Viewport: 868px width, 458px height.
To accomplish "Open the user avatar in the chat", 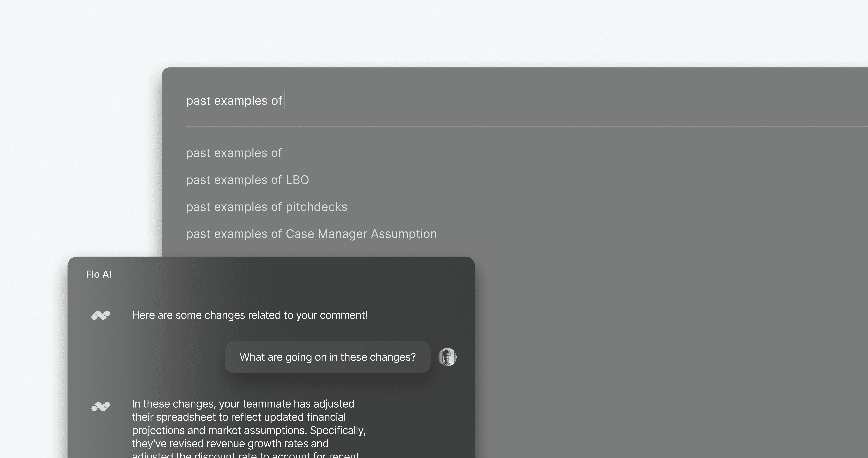I will click(x=447, y=357).
